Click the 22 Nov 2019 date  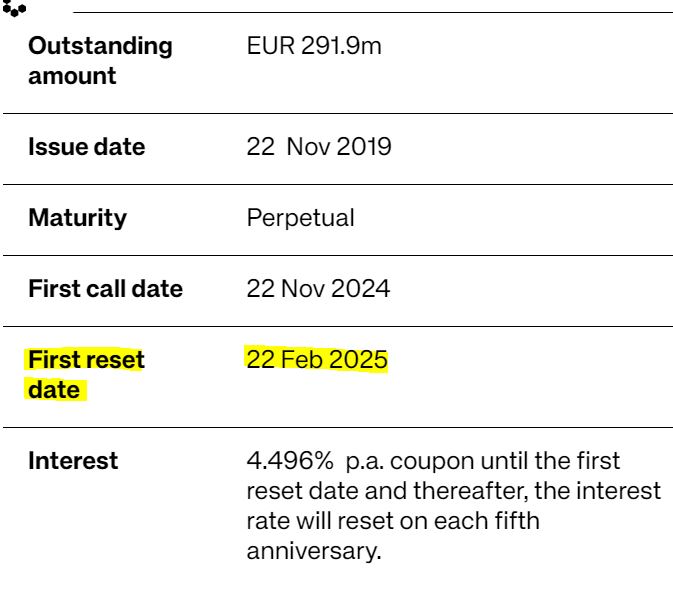319,147
